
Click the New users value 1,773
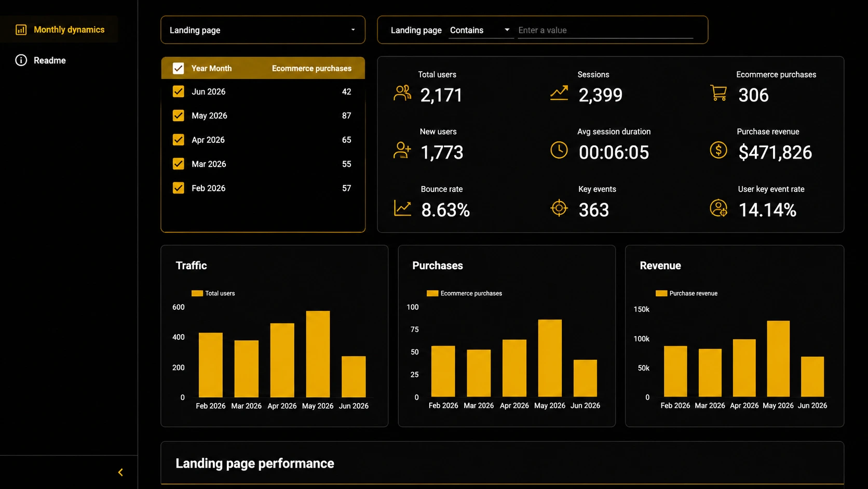(442, 152)
